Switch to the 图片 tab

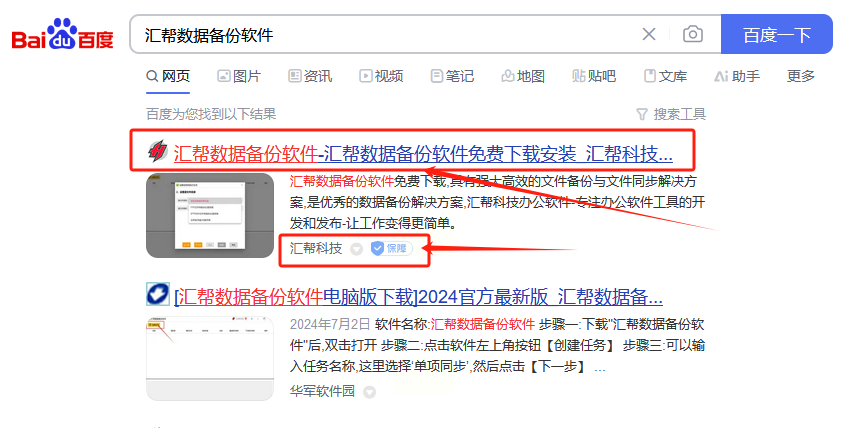click(x=239, y=76)
